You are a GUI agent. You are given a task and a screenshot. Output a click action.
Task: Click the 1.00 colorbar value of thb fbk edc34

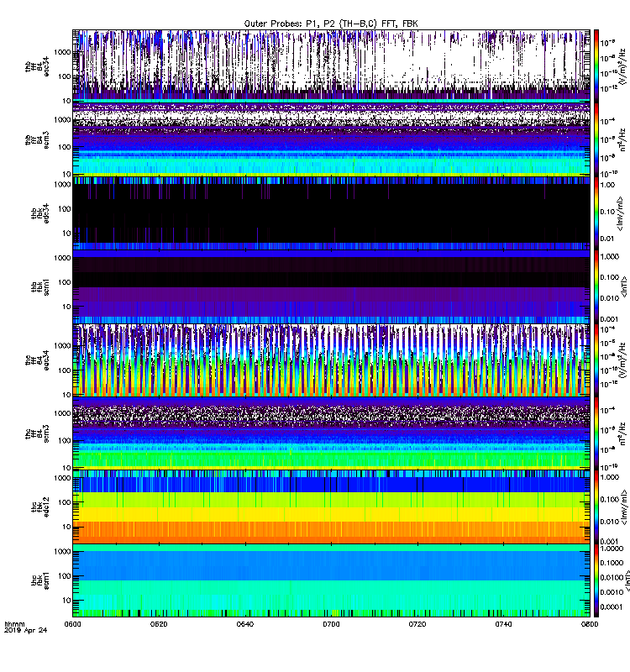point(607,185)
